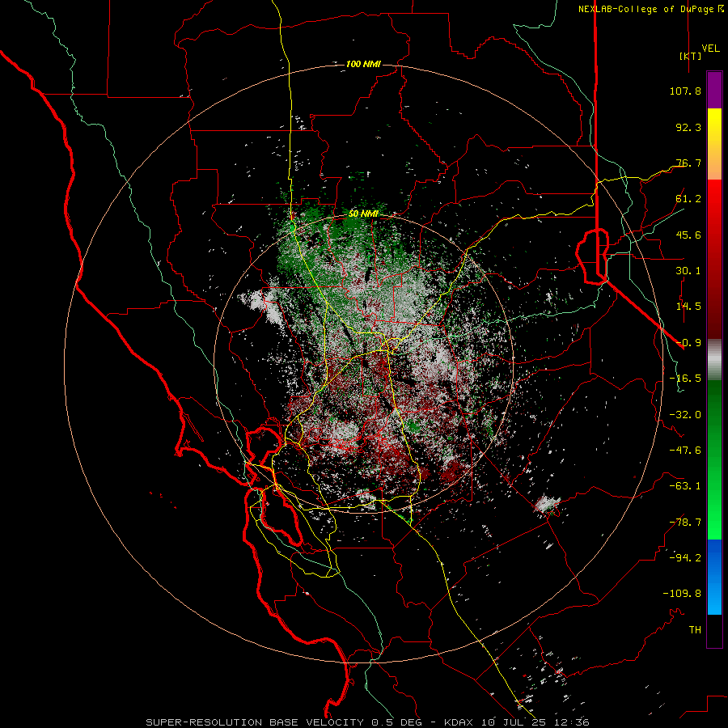Click the 14.5 value on velocity scale

[x=688, y=307]
